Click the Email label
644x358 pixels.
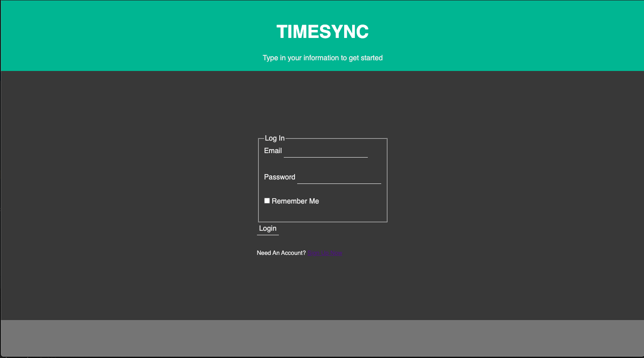pyautogui.click(x=273, y=151)
